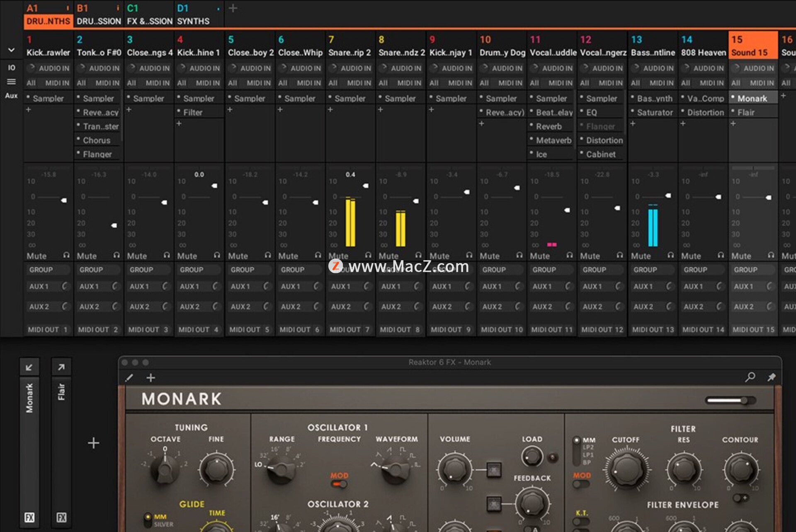Open GROUP output selector on channel 12

[x=602, y=270]
